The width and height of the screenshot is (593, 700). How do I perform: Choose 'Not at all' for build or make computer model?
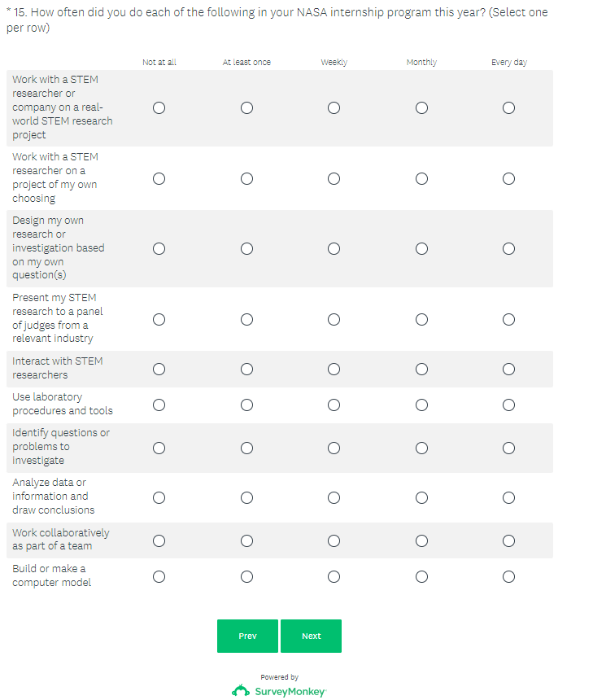(159, 576)
